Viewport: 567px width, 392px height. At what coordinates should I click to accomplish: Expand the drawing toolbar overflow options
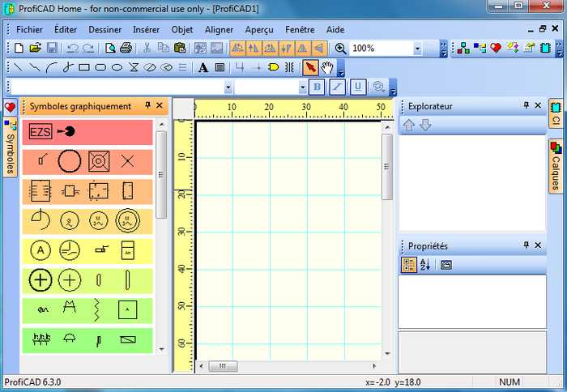[x=341, y=68]
